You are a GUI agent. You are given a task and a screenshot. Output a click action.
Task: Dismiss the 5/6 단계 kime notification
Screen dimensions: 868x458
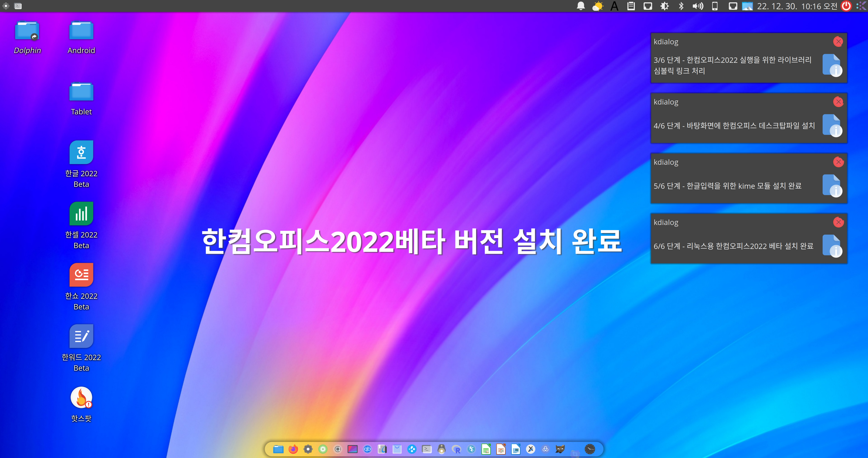point(838,162)
